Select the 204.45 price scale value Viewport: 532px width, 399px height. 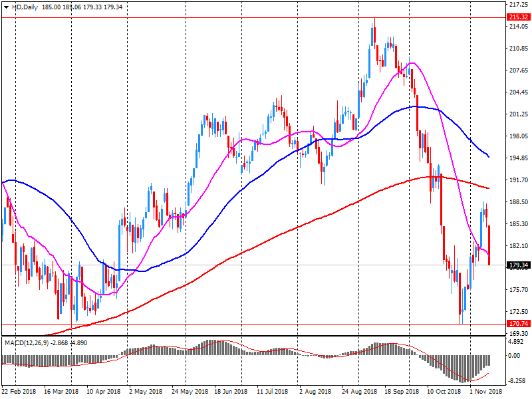point(519,92)
